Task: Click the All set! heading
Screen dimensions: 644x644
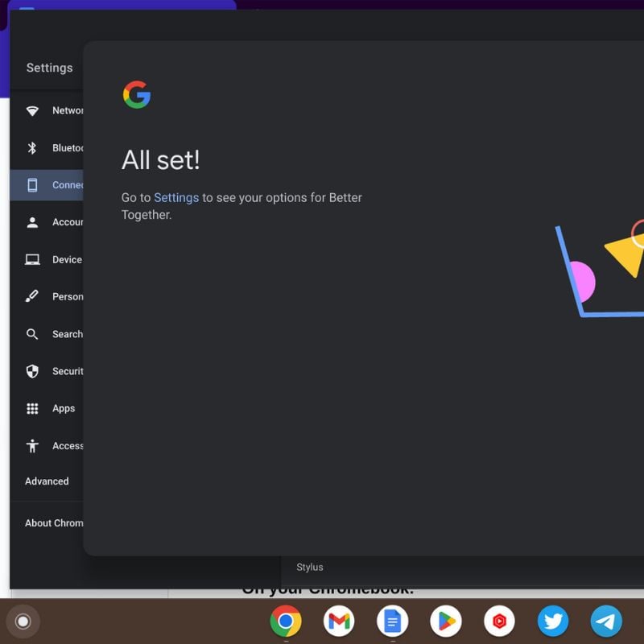Action: (160, 159)
